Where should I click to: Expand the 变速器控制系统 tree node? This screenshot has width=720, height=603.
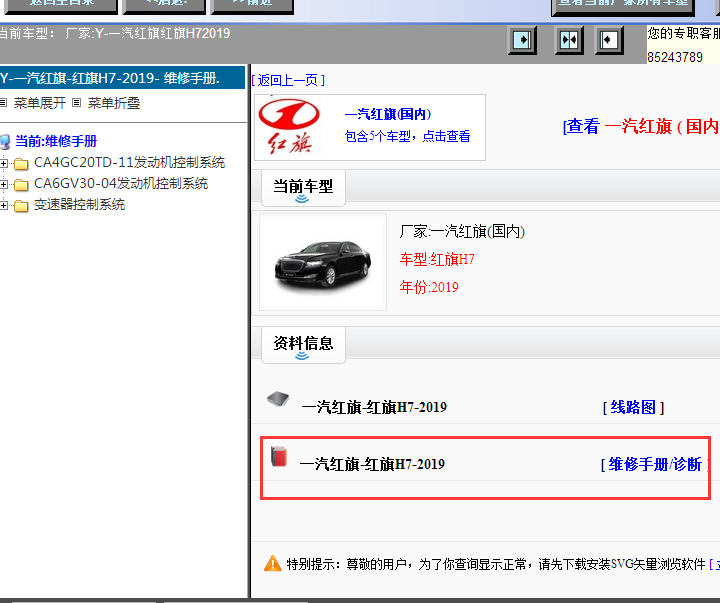click(x=4, y=205)
